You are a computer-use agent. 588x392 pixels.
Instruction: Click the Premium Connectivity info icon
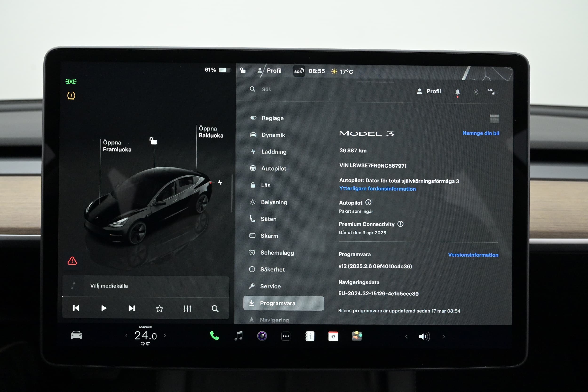pos(400,224)
